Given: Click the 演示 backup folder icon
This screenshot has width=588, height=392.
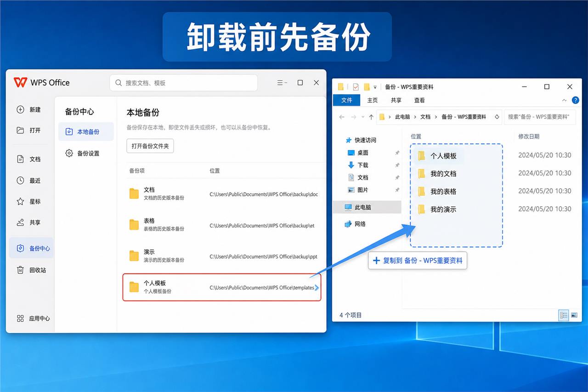Looking at the screenshot, I should 134,256.
